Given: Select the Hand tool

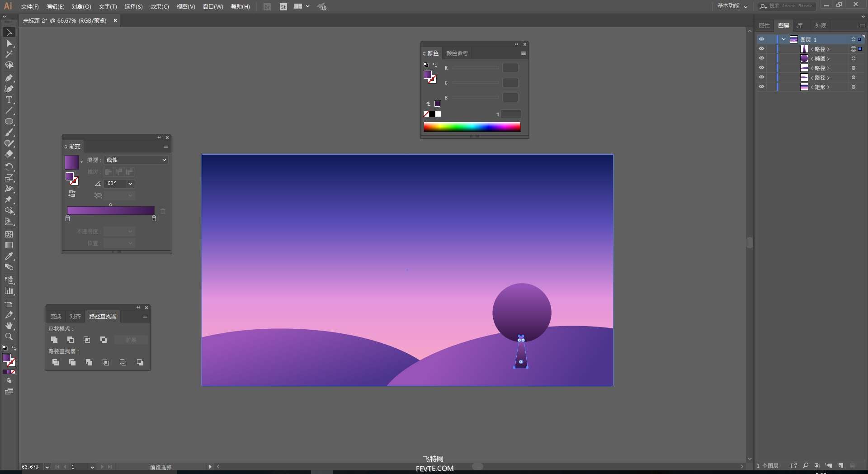Looking at the screenshot, I should point(9,326).
